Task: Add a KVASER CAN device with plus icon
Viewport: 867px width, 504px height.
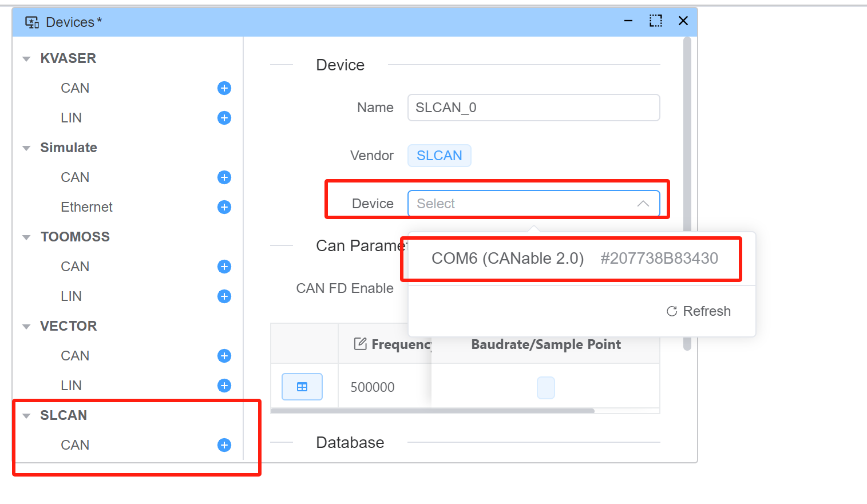Action: (x=224, y=88)
